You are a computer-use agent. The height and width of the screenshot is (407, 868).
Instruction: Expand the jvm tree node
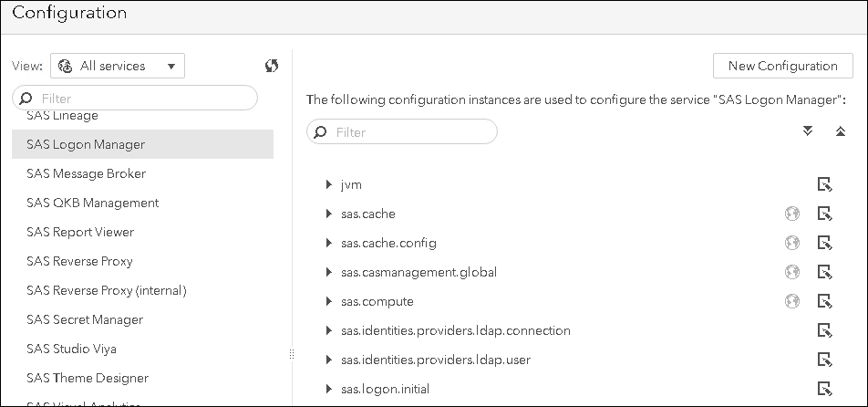click(328, 185)
